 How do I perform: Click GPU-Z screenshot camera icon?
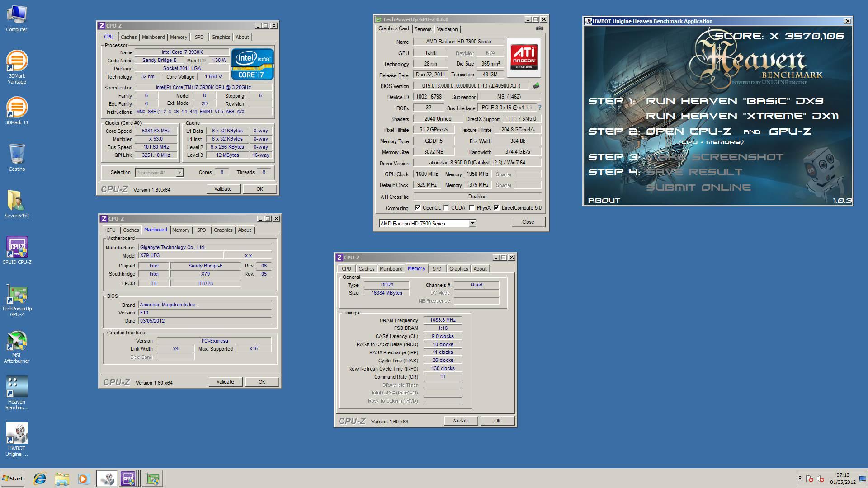click(x=539, y=28)
